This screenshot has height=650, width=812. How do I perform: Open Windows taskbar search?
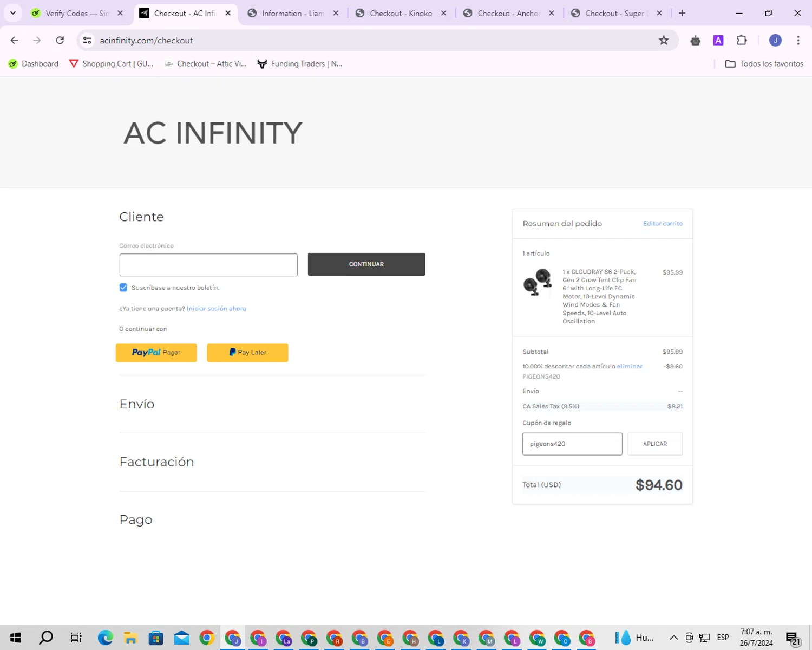point(46,638)
